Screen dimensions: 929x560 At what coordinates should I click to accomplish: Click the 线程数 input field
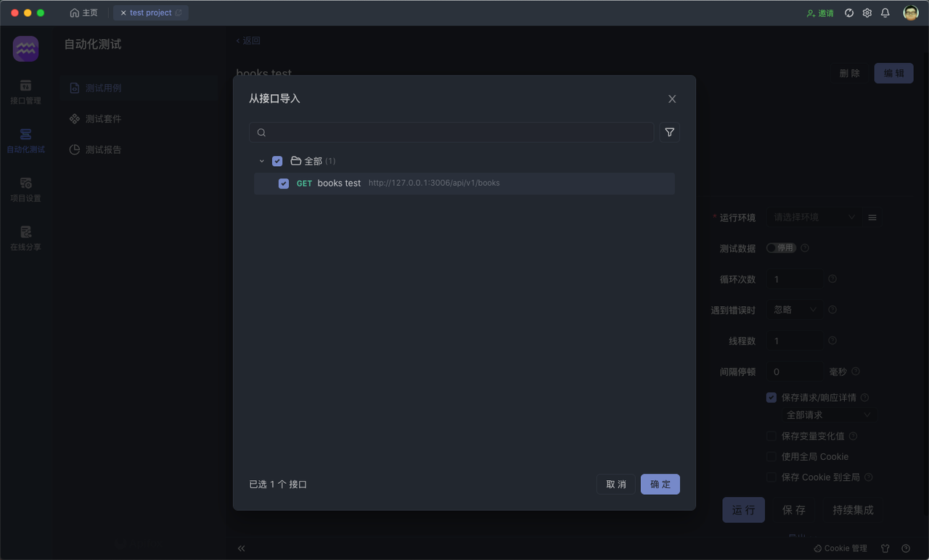pos(795,341)
